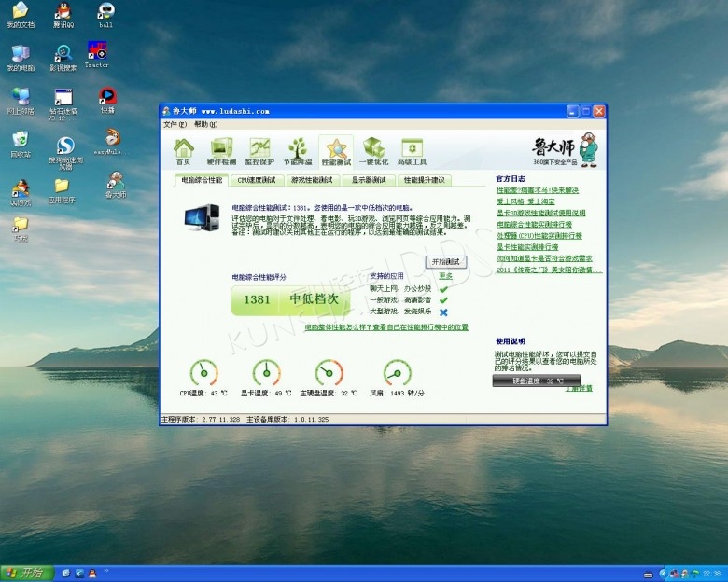Open link 2011《传奇之门》

tap(549, 270)
